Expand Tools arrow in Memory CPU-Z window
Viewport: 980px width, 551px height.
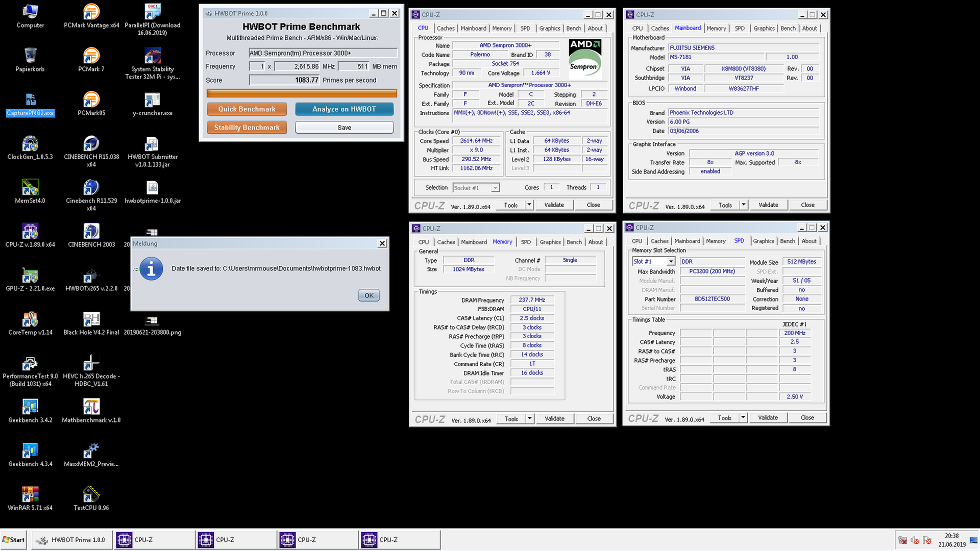click(530, 418)
